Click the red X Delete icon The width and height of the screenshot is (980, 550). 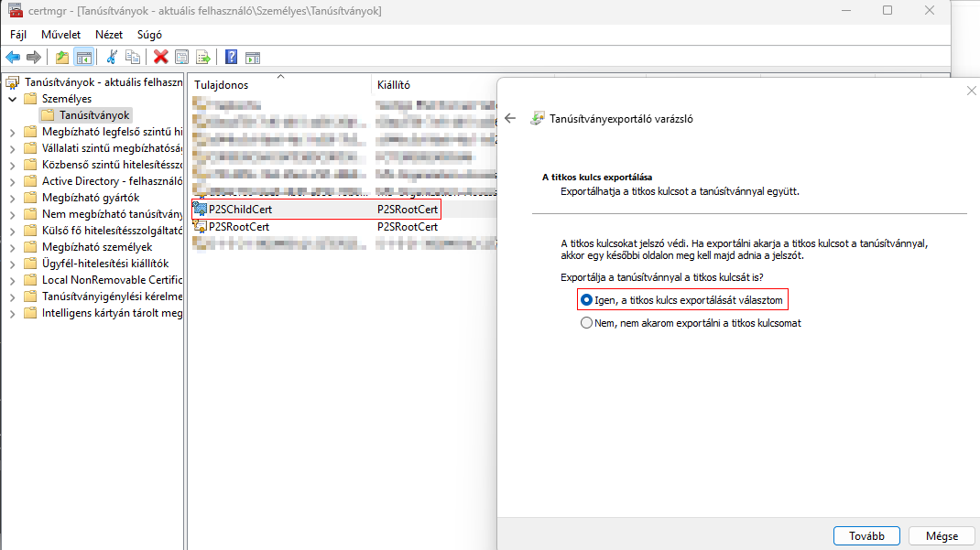click(161, 58)
